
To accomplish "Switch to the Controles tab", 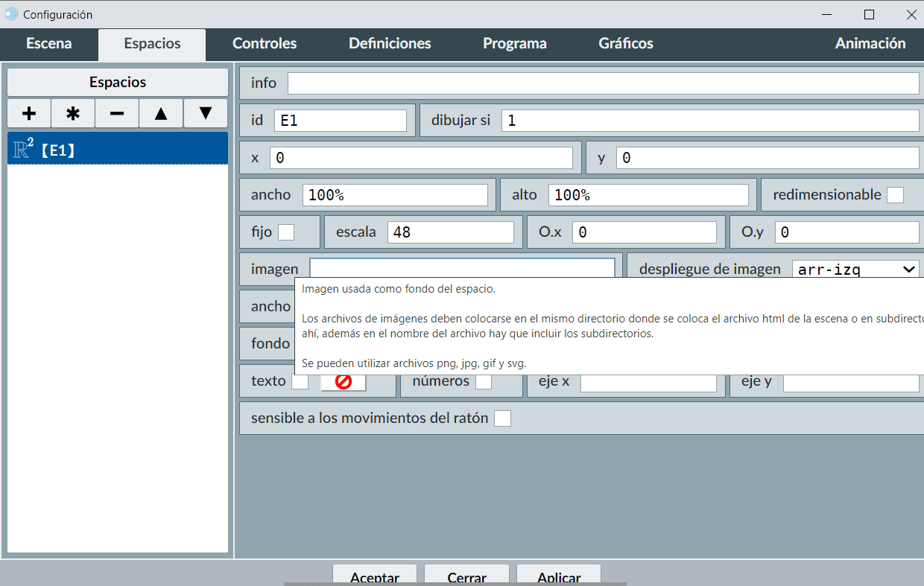I will (x=265, y=44).
